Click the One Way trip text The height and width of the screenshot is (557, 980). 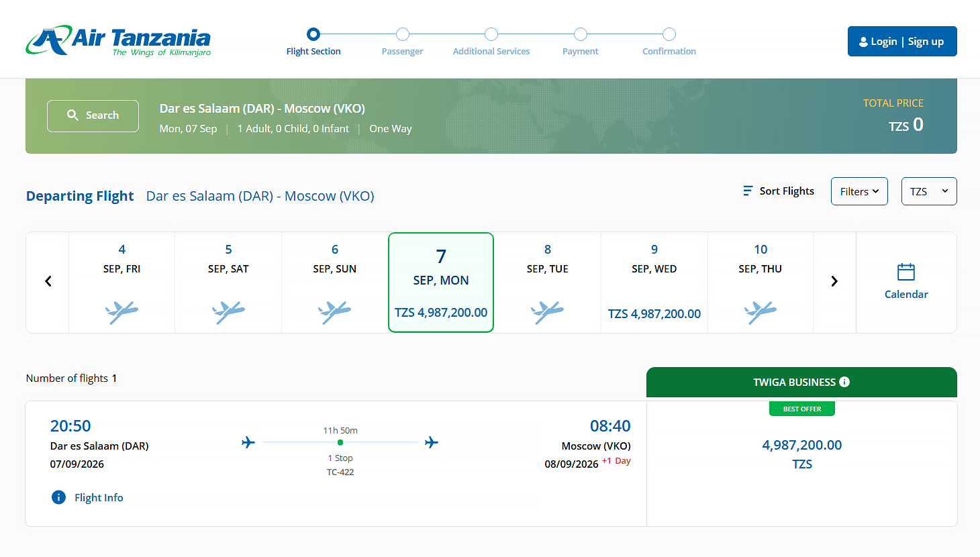pyautogui.click(x=391, y=128)
